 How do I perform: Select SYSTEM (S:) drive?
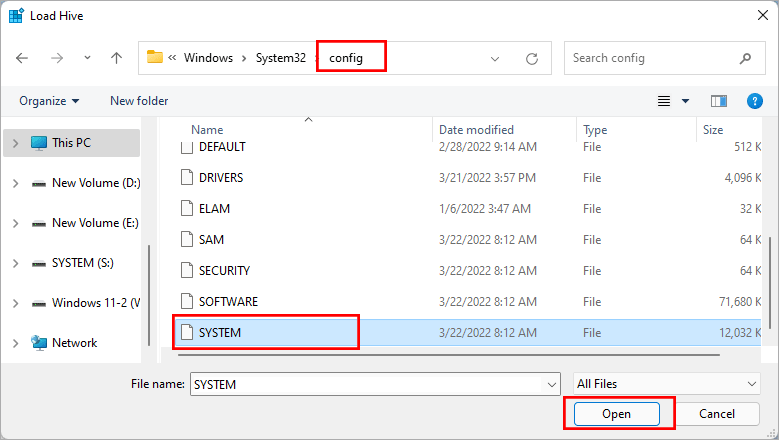pyautogui.click(x=73, y=263)
